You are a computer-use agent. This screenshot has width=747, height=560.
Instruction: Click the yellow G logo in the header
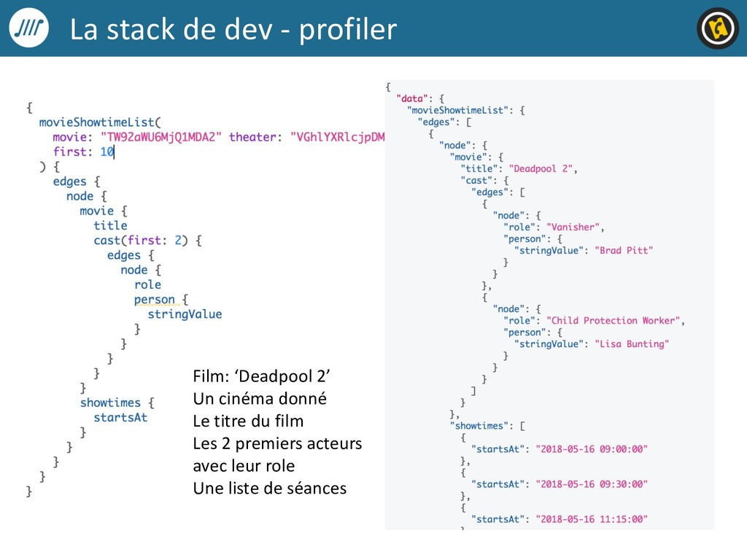(718, 28)
